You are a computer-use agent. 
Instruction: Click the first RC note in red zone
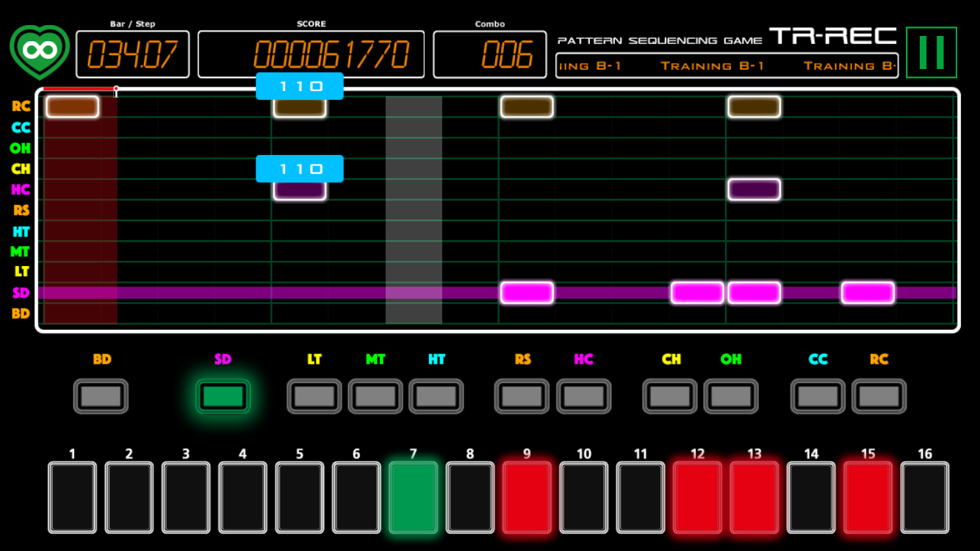pos(72,107)
